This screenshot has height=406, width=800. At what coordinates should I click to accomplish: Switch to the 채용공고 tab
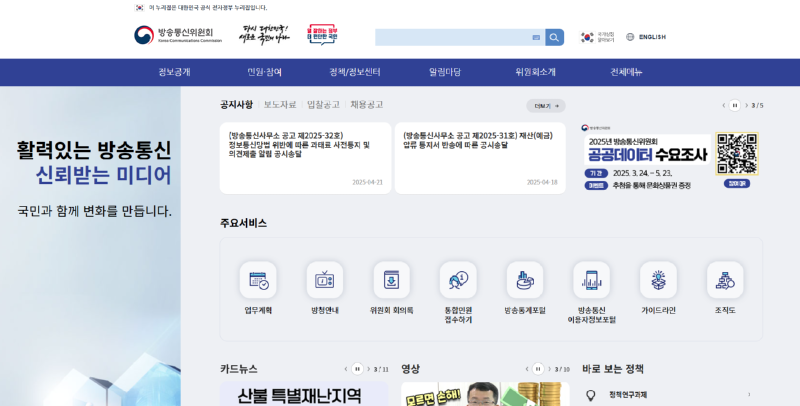click(366, 105)
